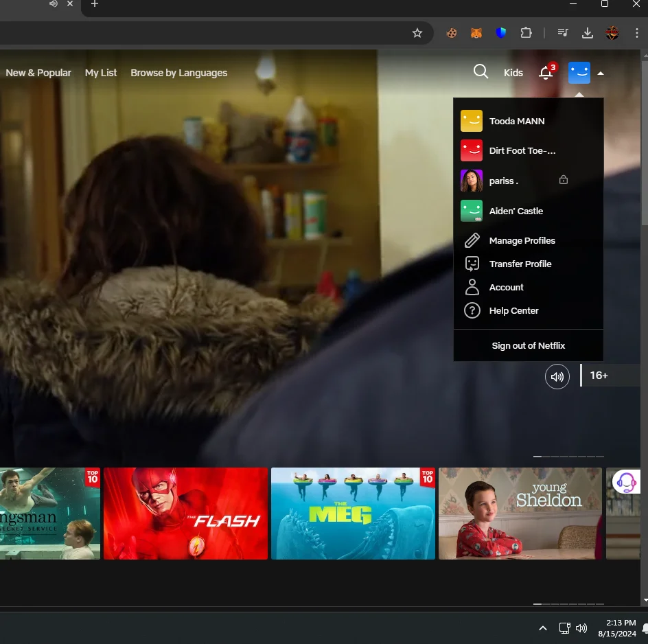Open browser downloads icon
This screenshot has width=648, height=644.
tap(588, 33)
